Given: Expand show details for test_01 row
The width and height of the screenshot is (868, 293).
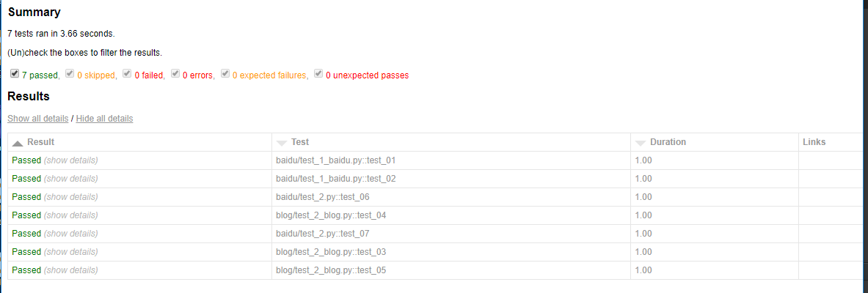Looking at the screenshot, I should pos(70,160).
